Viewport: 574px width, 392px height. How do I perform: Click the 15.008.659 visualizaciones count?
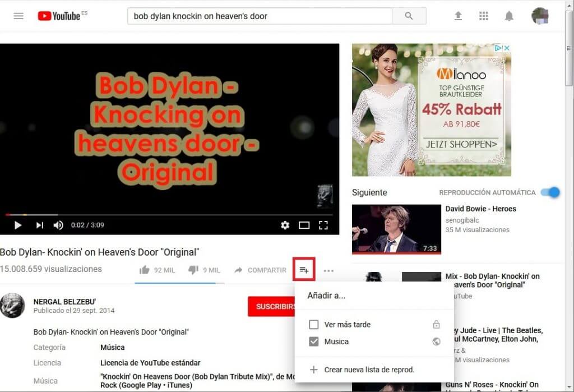point(51,269)
